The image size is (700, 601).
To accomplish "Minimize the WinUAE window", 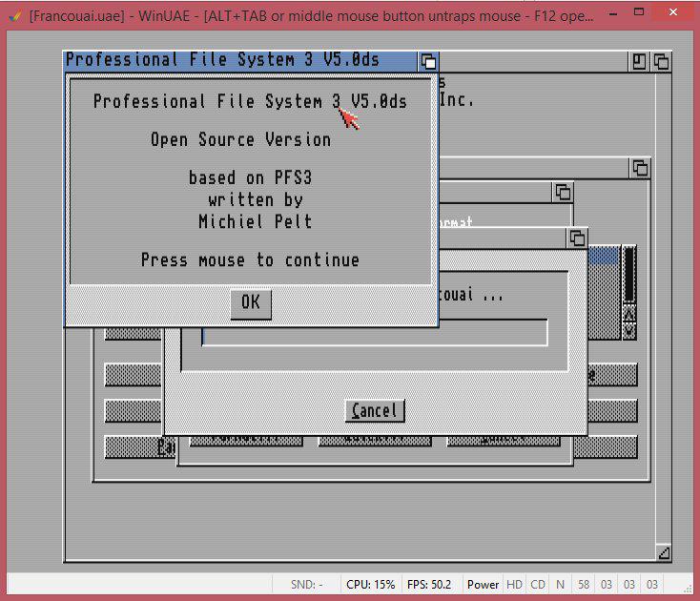I will (x=613, y=13).
